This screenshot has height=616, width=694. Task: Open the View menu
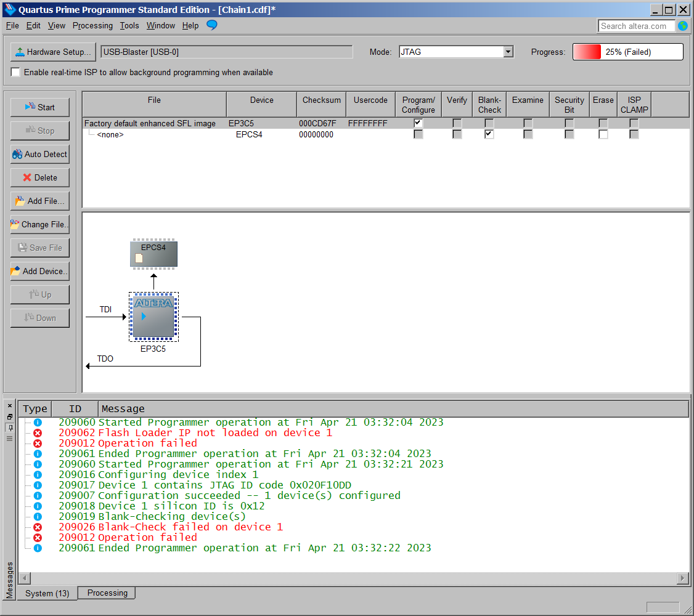click(x=57, y=26)
